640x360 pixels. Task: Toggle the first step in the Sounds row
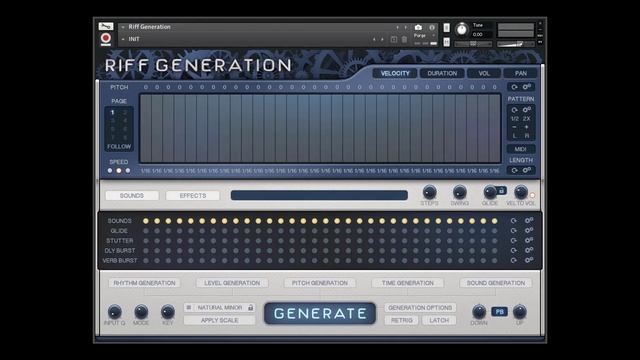(146, 221)
